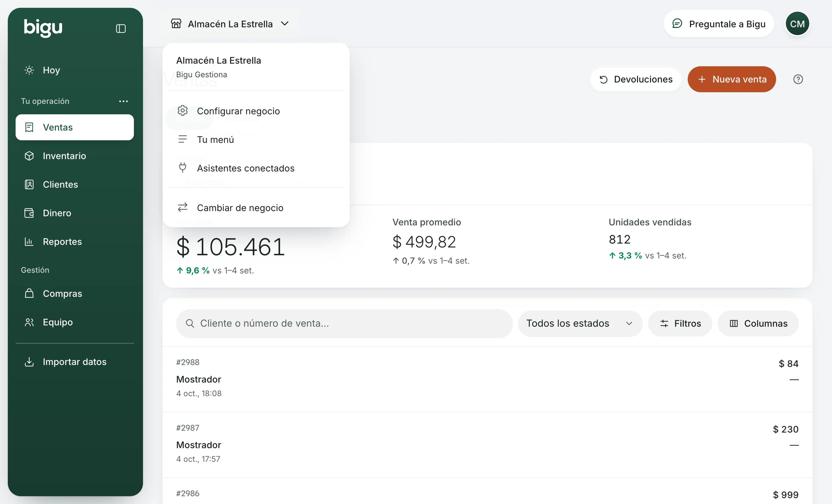Click the help question mark icon

[798, 79]
